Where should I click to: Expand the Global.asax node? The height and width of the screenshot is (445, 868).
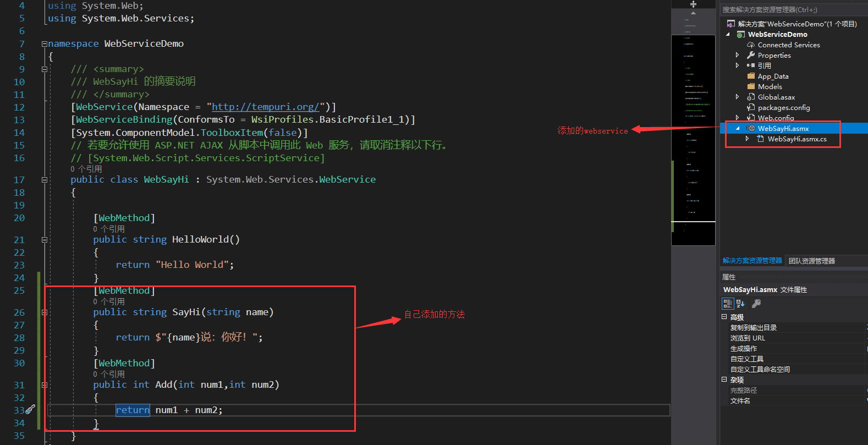(738, 97)
